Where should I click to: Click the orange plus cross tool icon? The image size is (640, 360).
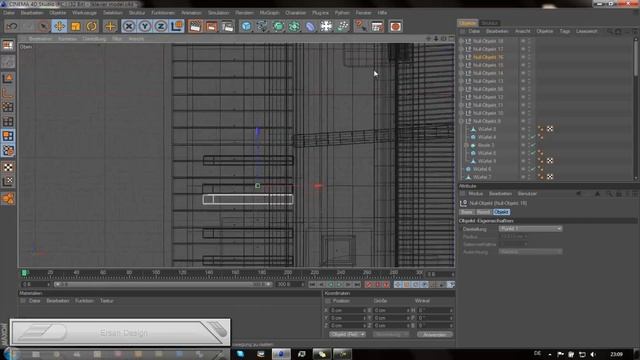110,26
